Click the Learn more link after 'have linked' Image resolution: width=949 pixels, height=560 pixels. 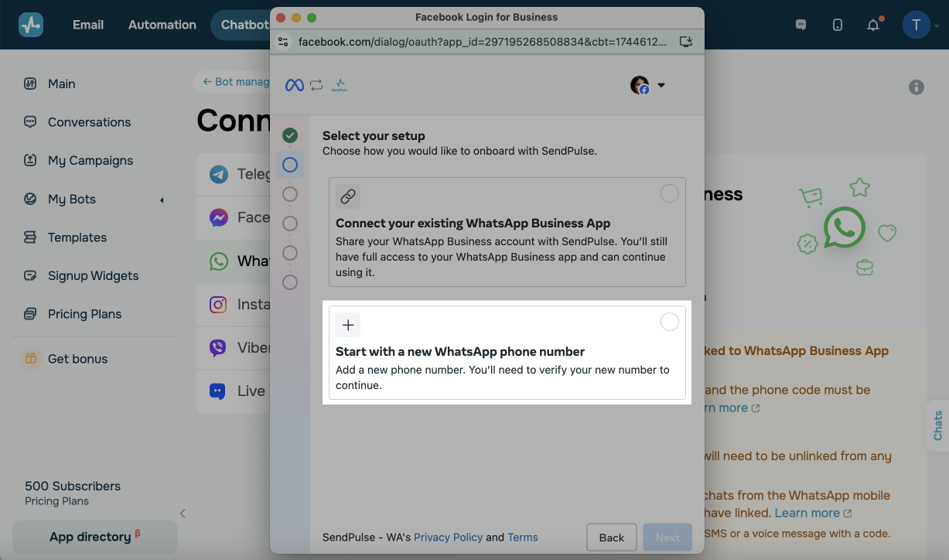[x=814, y=513]
